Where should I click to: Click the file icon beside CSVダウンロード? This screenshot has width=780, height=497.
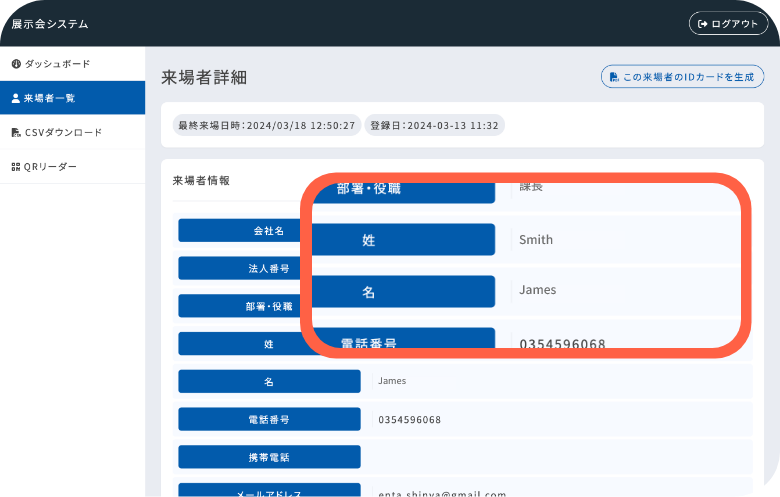tap(15, 132)
